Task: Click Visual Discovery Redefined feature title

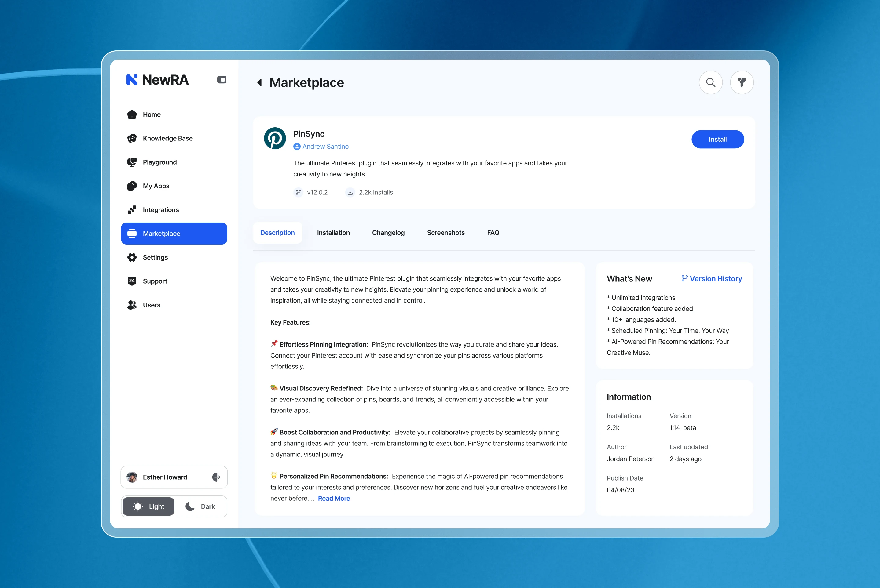Action: click(x=321, y=389)
